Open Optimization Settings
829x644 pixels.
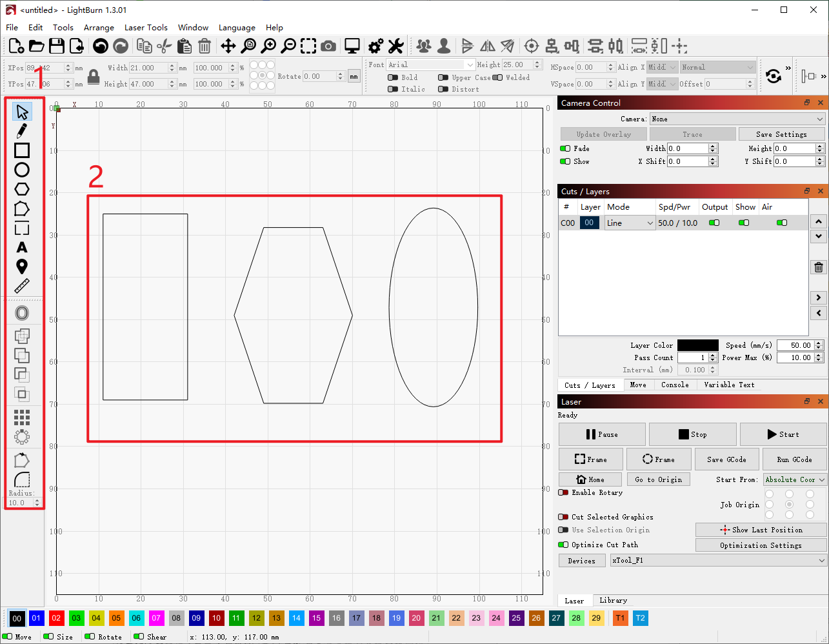[761, 545]
